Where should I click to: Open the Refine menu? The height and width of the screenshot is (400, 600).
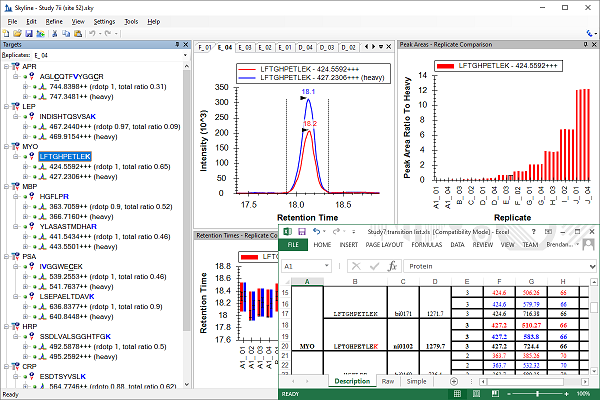tap(54, 22)
